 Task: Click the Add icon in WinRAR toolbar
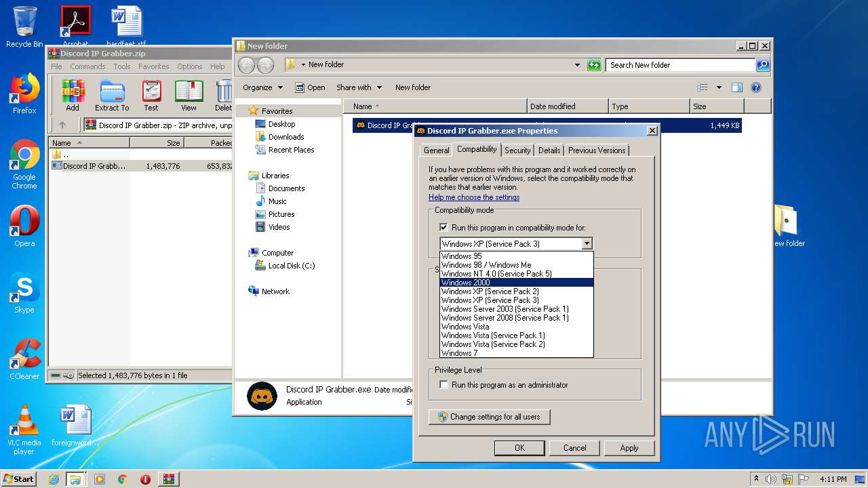pyautogui.click(x=73, y=96)
